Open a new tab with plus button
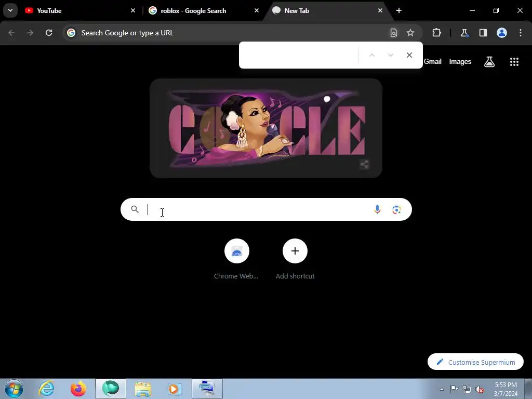The image size is (532, 399). pos(399,10)
